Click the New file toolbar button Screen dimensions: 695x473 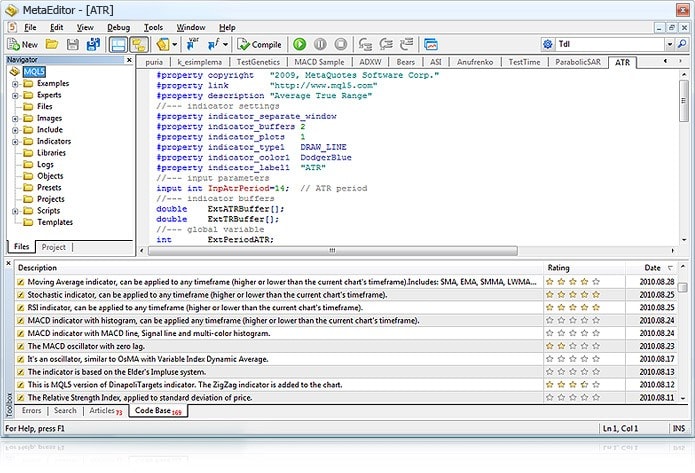(23, 44)
